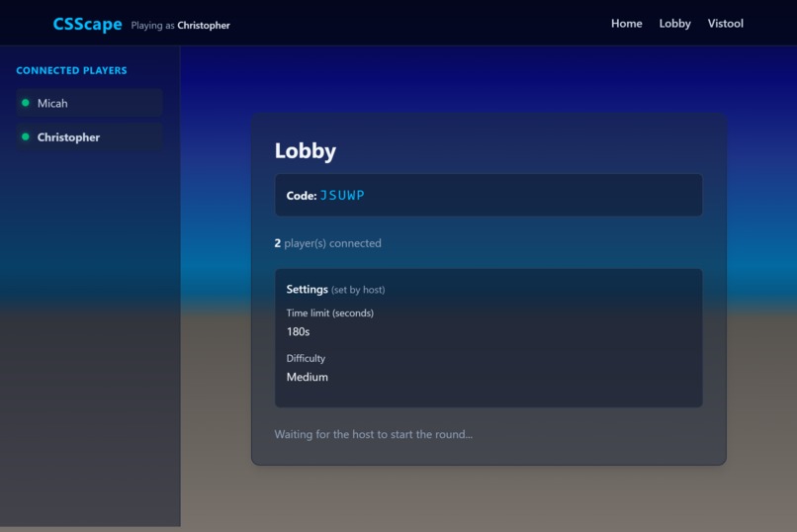Select Christopher in connected players list

coord(89,136)
